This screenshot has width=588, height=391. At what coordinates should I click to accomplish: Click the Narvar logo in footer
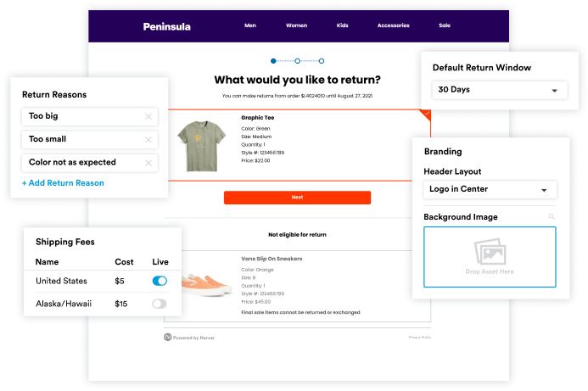pos(168,337)
